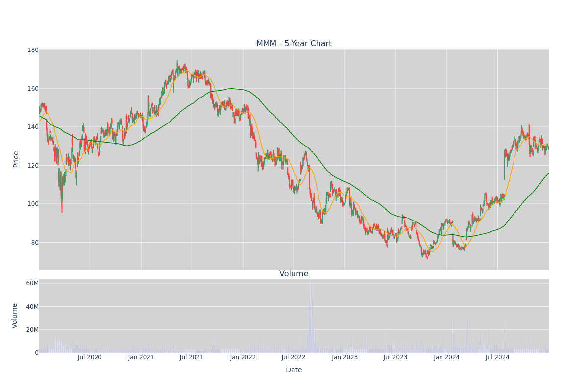Click the "Jul 2021" date tick

coord(192,357)
